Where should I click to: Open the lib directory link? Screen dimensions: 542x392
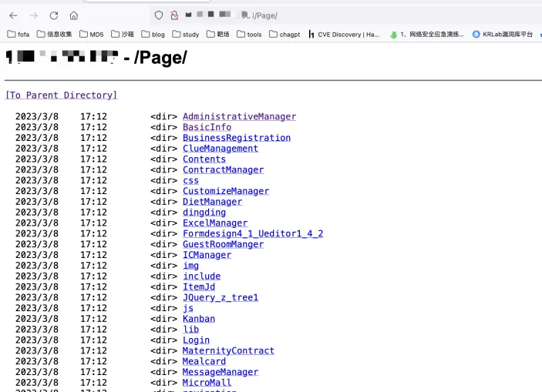click(x=190, y=330)
